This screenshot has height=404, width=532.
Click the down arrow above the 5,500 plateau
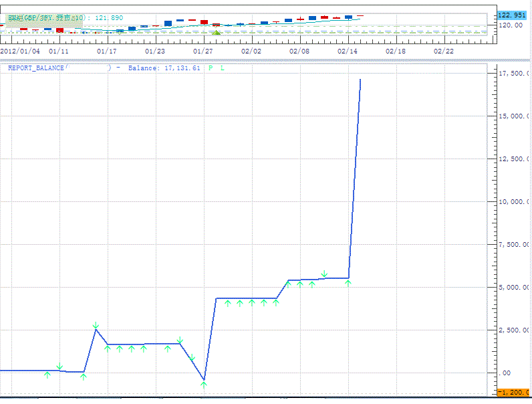[324, 274]
